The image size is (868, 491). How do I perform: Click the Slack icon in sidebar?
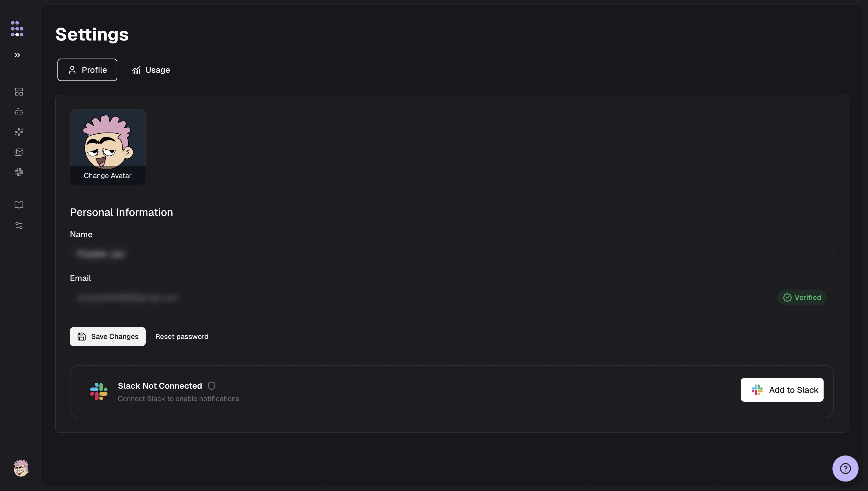pyautogui.click(x=19, y=172)
